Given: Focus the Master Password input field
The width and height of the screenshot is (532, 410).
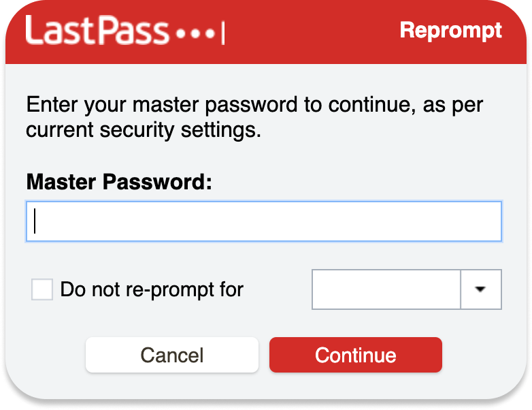Looking at the screenshot, I should 264,221.
